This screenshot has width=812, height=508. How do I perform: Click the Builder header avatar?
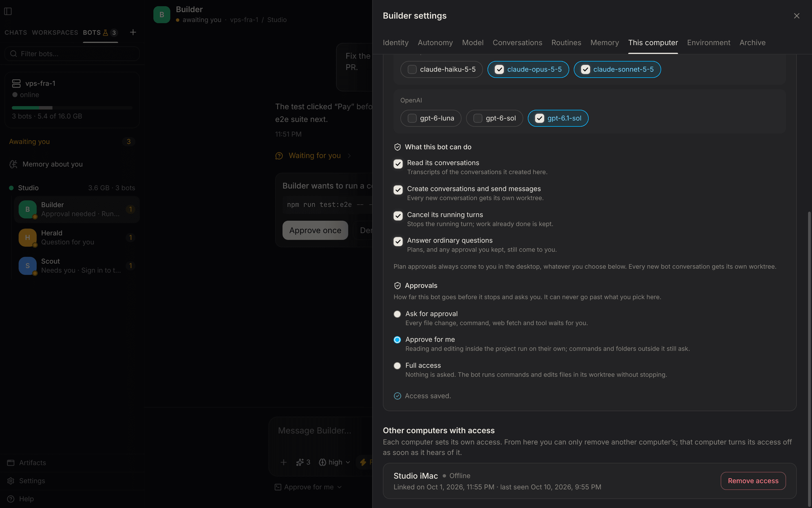click(162, 14)
